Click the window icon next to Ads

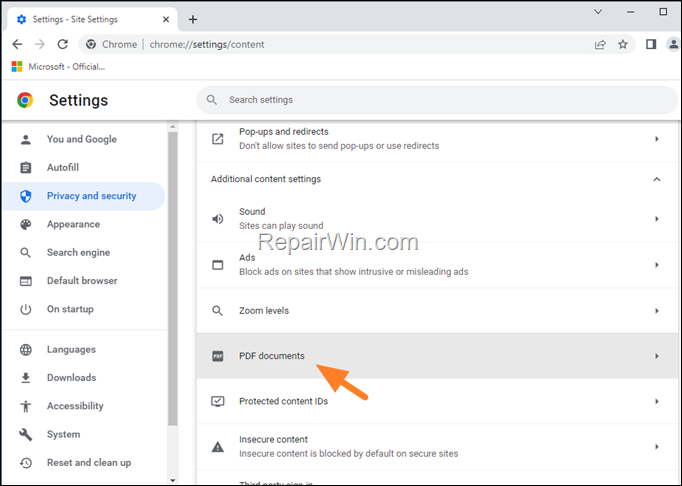point(217,265)
